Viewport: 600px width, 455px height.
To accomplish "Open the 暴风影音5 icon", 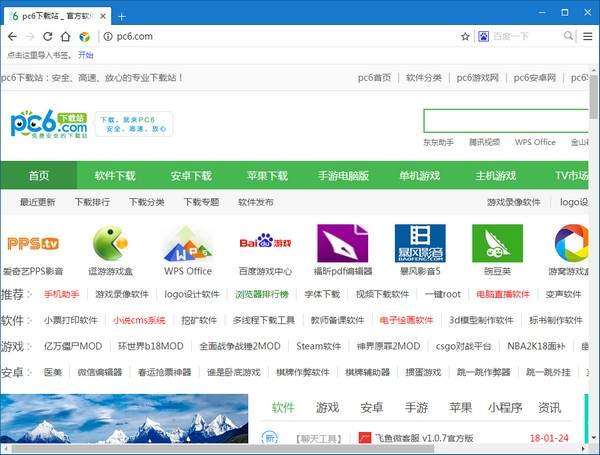I will (419, 243).
